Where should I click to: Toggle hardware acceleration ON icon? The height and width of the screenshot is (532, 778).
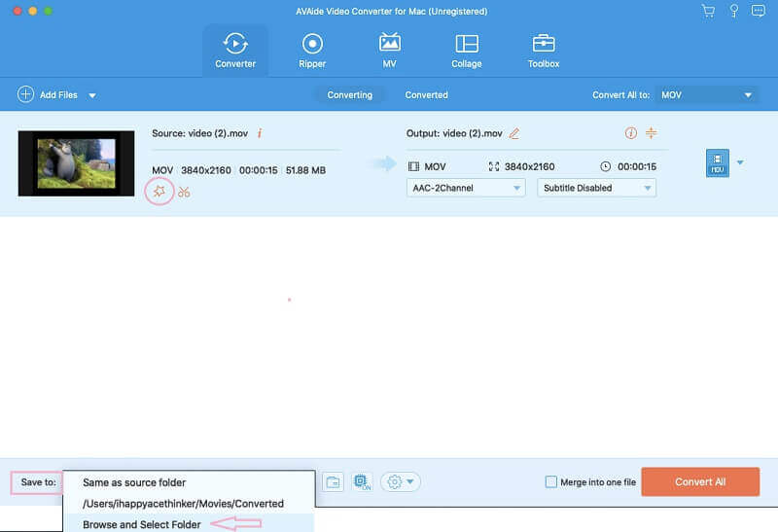pos(362,482)
